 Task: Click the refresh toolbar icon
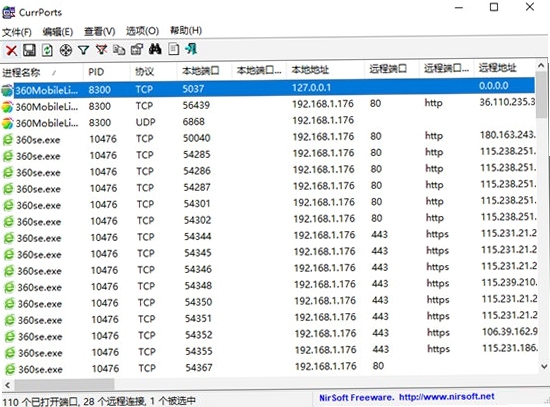47,50
